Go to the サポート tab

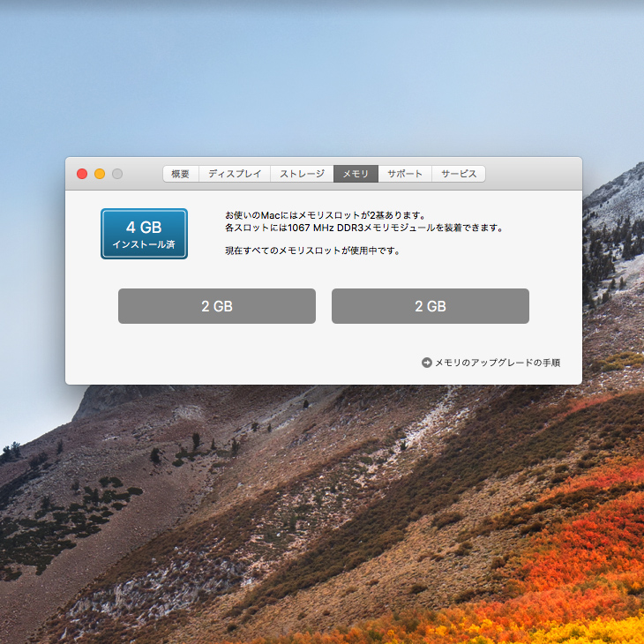(405, 174)
